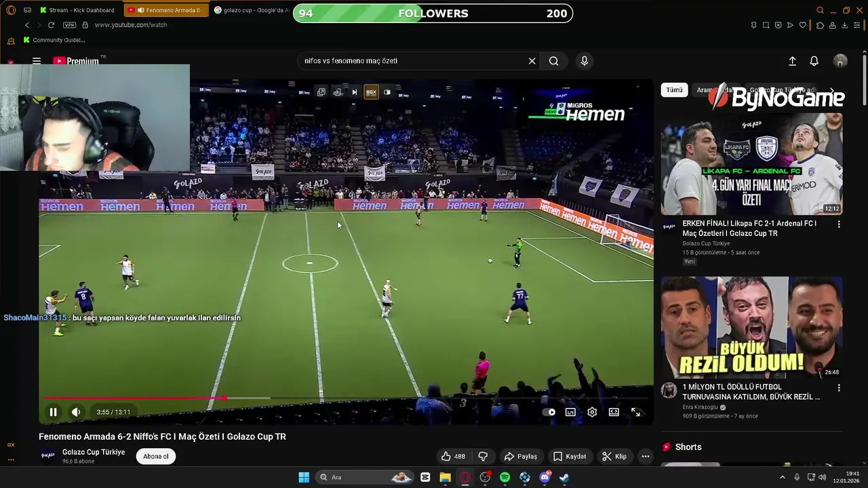This screenshot has height=488, width=868.
Task: Toggle the Opera VPN badge
Action: click(x=69, y=25)
